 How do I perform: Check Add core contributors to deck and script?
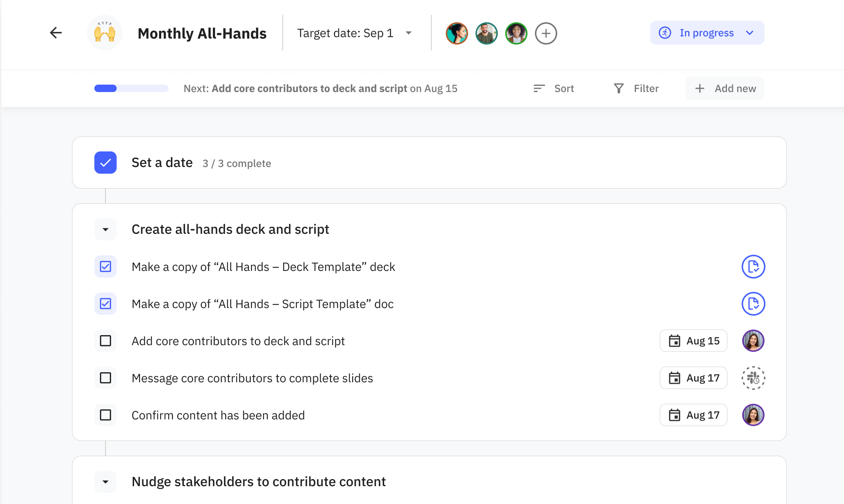tap(105, 341)
